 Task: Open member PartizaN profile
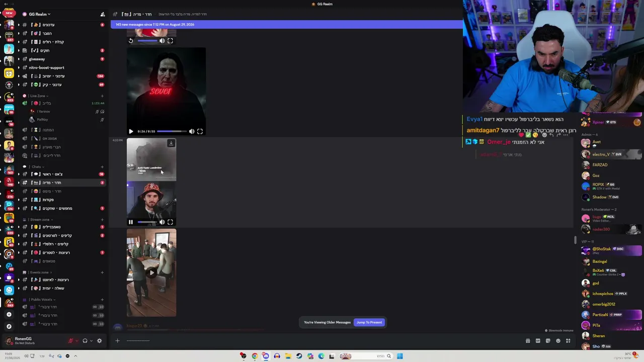pos(611,315)
